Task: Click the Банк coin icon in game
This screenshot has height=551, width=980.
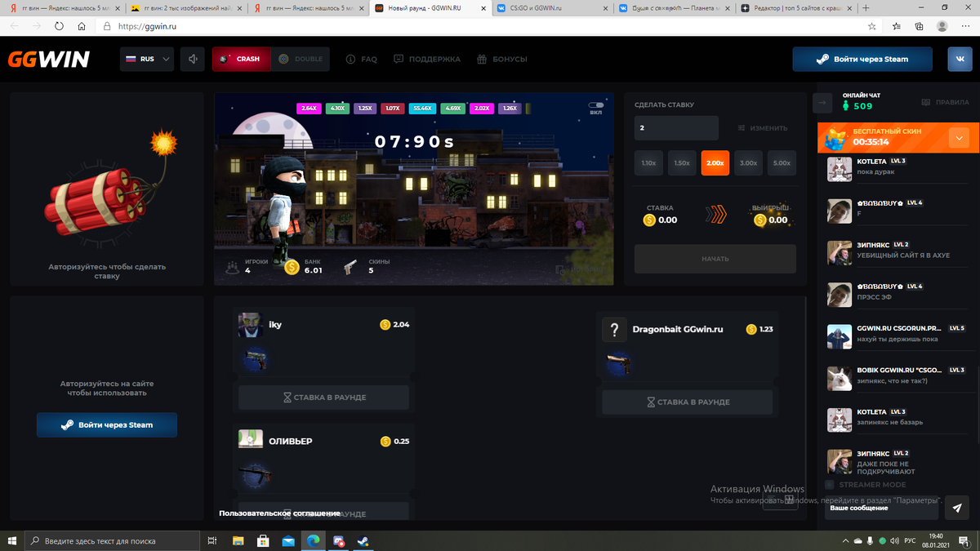Action: coord(292,266)
